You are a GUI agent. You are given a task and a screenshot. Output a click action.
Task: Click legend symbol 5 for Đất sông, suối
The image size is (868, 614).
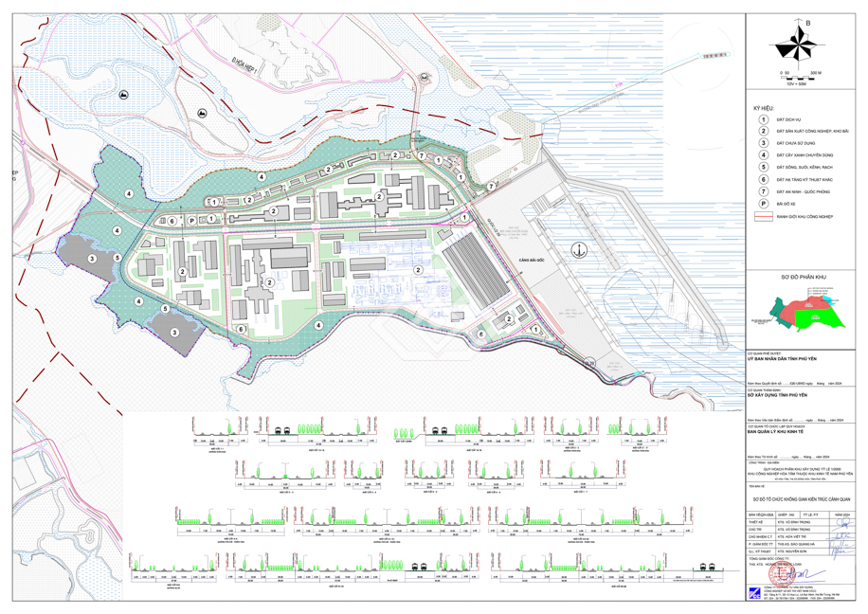pyautogui.click(x=763, y=167)
